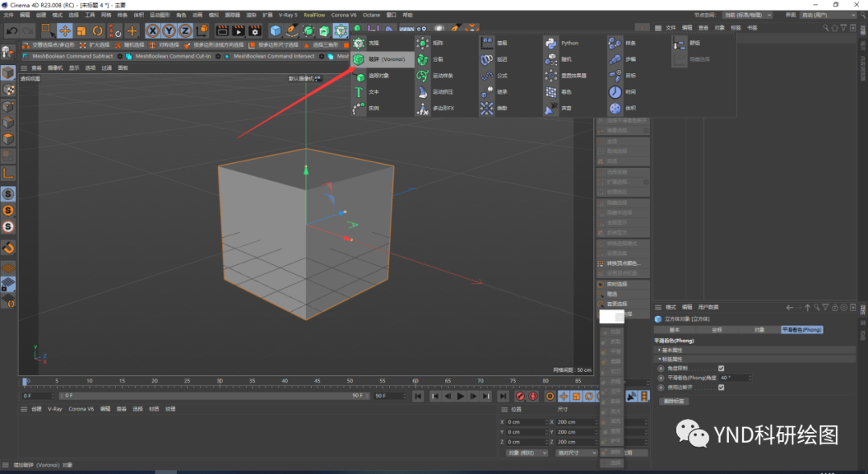Viewport: 868px width, 474px height.
Task: Click make editable icon in left sidebar
Action: 8,52
